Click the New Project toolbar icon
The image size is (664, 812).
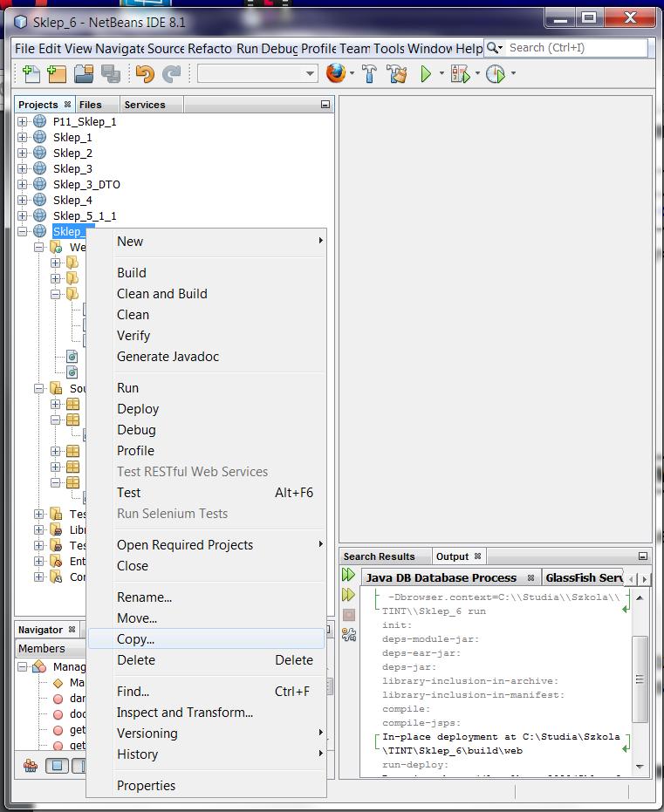(57, 73)
